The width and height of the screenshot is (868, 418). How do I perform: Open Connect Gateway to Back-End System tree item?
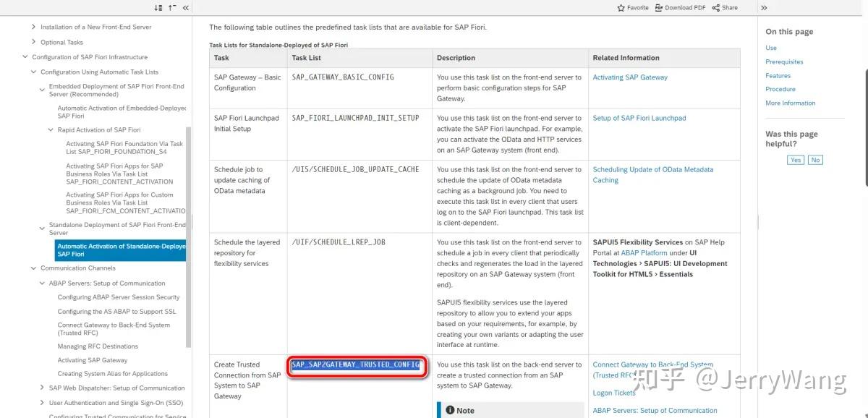114,329
